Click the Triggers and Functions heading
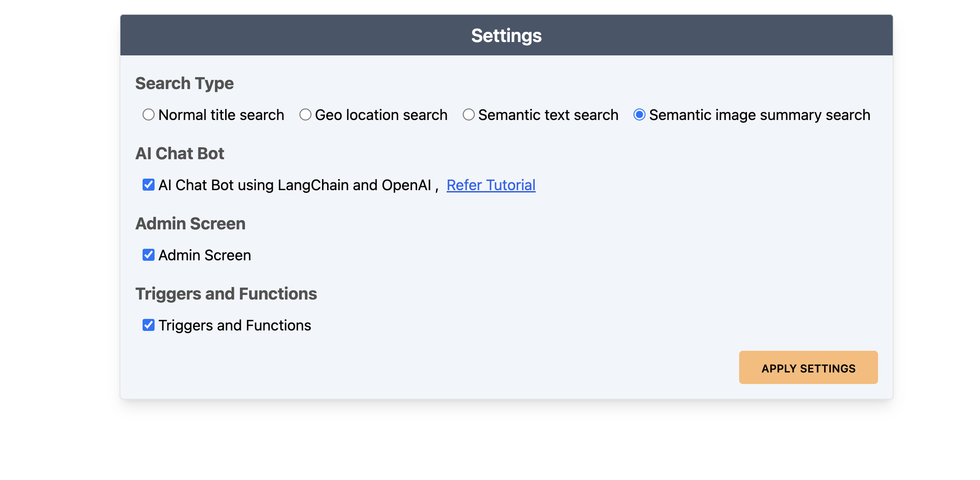The width and height of the screenshot is (980, 480). [226, 294]
